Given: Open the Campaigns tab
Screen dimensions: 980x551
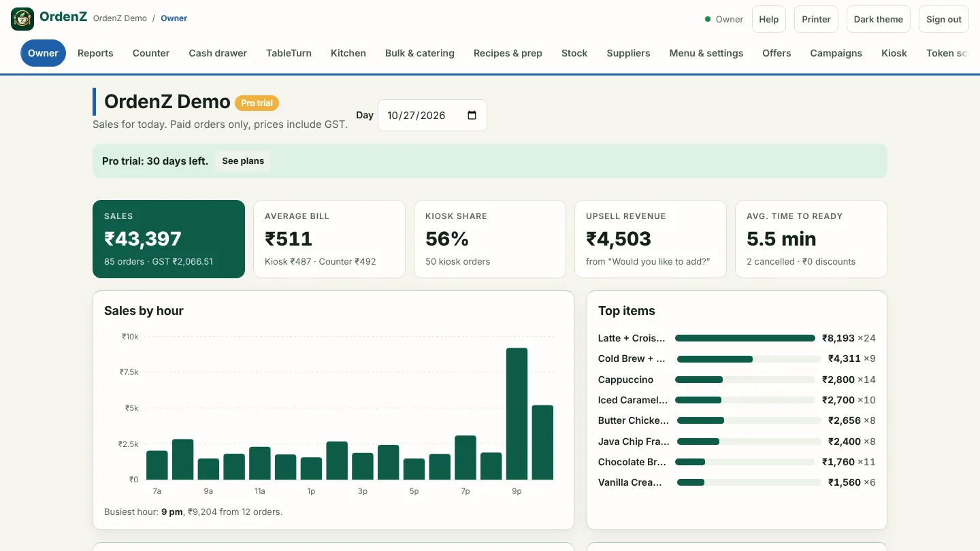Looking at the screenshot, I should point(836,53).
